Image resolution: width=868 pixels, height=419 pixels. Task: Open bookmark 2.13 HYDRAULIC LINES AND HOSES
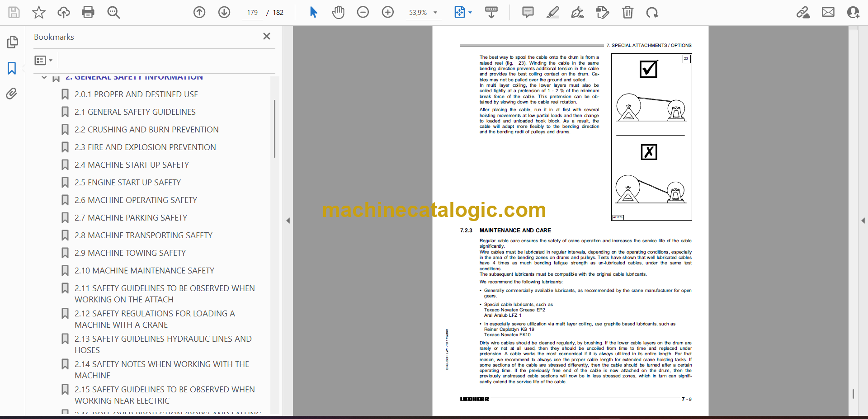(x=163, y=344)
